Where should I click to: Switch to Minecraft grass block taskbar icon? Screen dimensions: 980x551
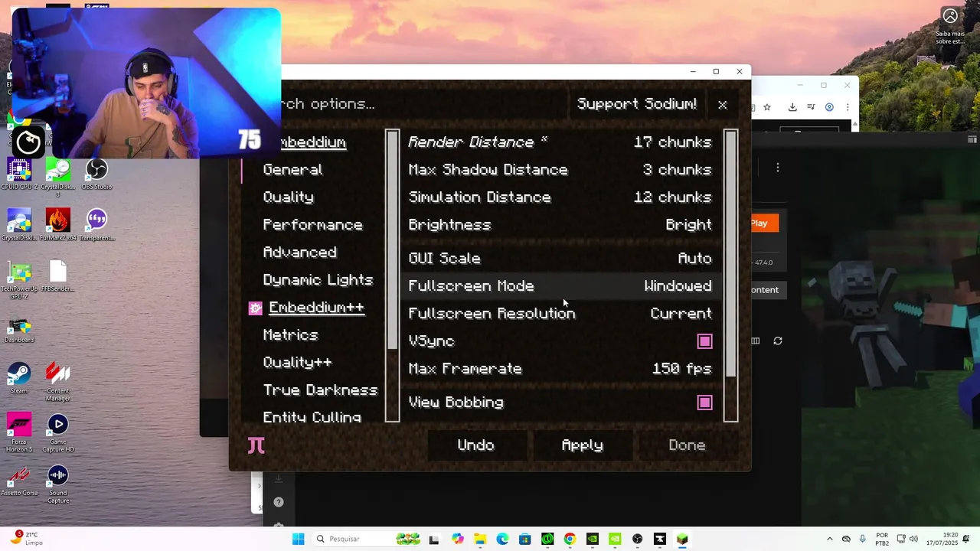point(682,539)
